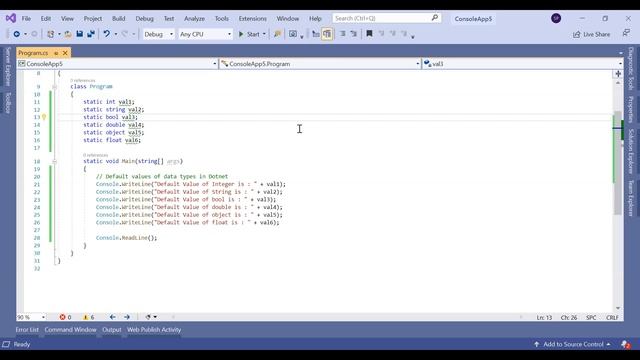Click the Redo arrow icon

(125, 34)
